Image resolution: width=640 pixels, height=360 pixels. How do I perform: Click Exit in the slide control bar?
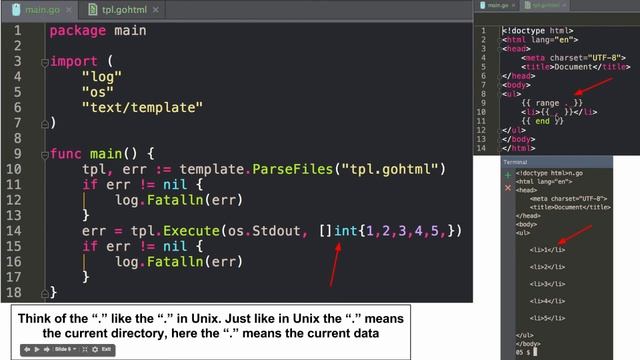pos(106,349)
